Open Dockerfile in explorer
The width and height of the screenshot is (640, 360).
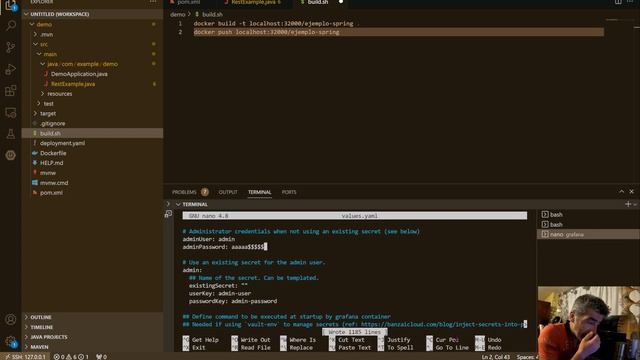click(x=53, y=153)
